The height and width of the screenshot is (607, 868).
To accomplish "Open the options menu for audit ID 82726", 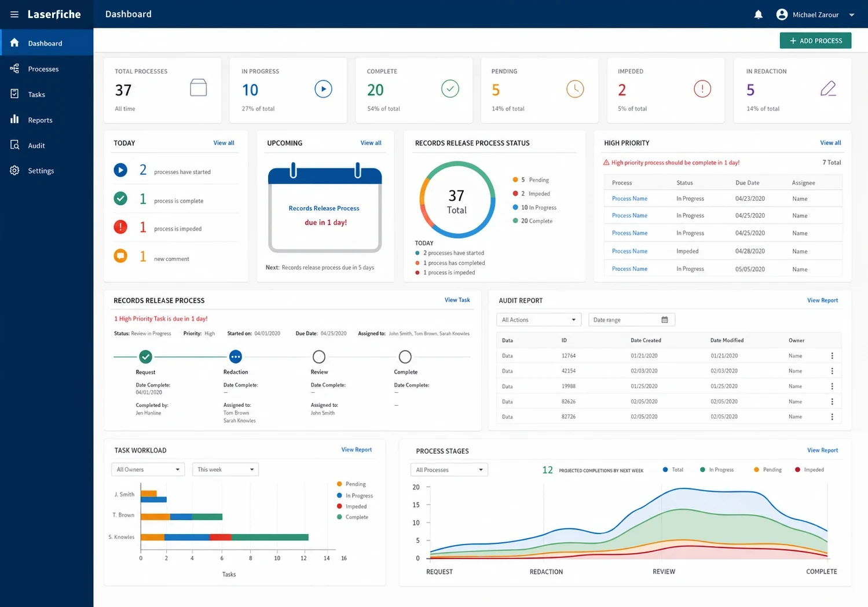I will pyautogui.click(x=832, y=417).
